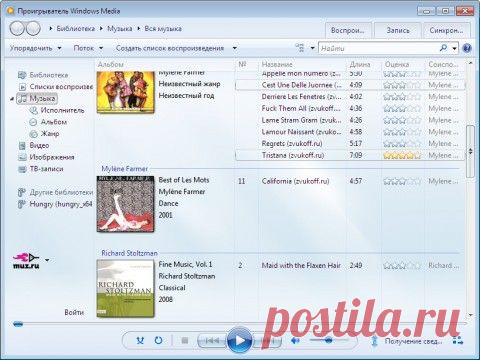
Task: Collapse the Музыка tree node
Action: click(x=12, y=99)
